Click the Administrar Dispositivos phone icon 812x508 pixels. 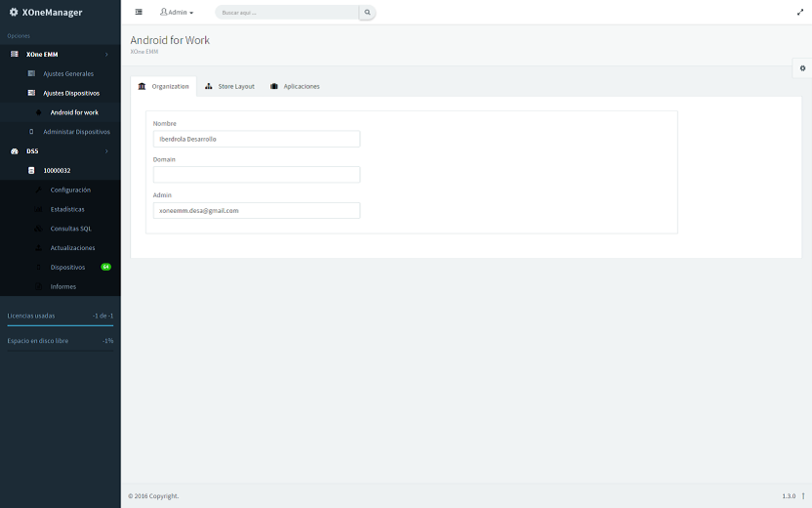pyautogui.click(x=31, y=132)
